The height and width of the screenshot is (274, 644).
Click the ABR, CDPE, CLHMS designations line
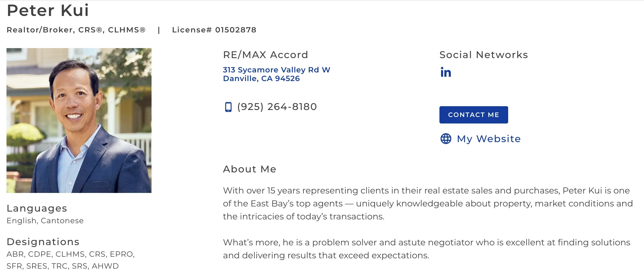(x=71, y=254)
